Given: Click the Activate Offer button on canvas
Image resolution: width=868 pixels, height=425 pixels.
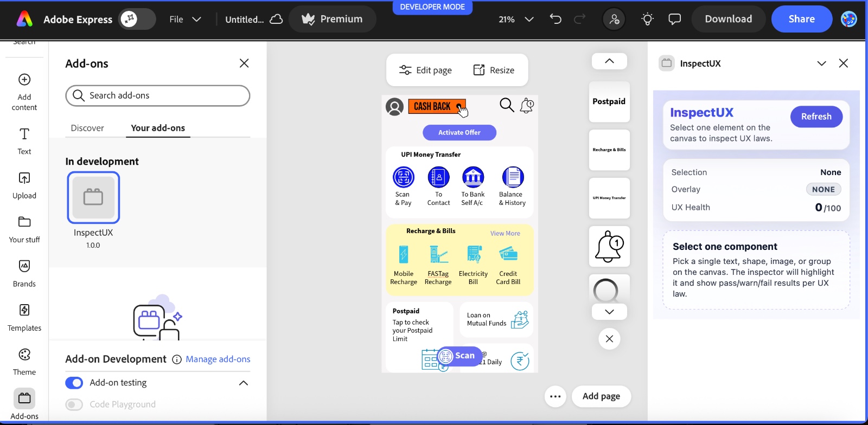Looking at the screenshot, I should coord(459,132).
